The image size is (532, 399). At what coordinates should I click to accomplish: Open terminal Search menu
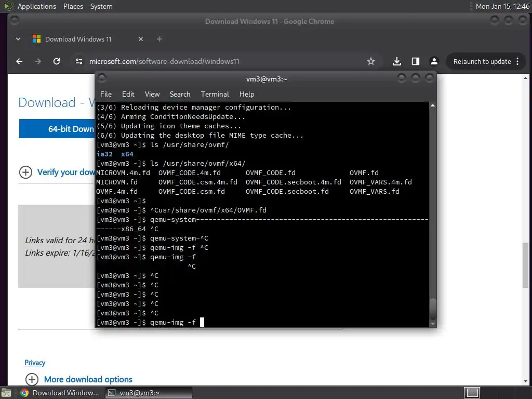coord(180,95)
